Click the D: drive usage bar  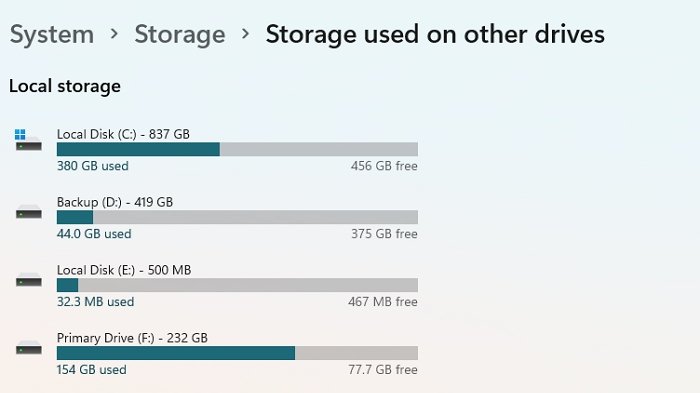coord(237,217)
